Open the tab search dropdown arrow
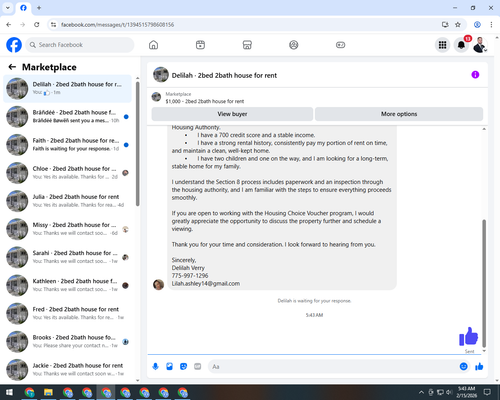The width and height of the screenshot is (500, 400). pos(8,8)
